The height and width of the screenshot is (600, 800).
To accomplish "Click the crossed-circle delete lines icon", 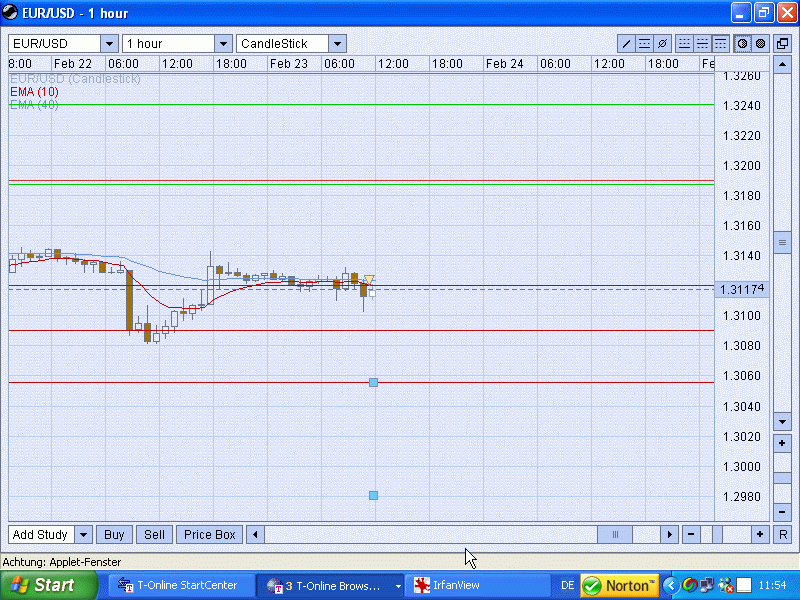I will pos(663,44).
